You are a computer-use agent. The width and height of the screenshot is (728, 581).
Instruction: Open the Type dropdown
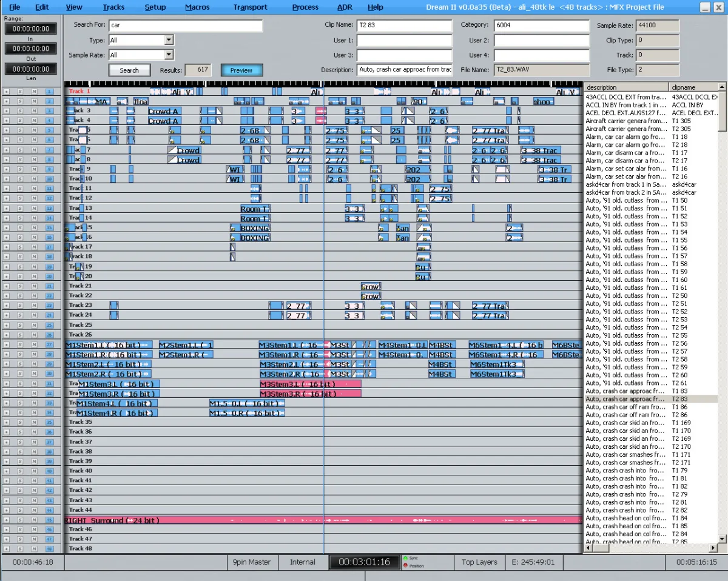coord(169,40)
